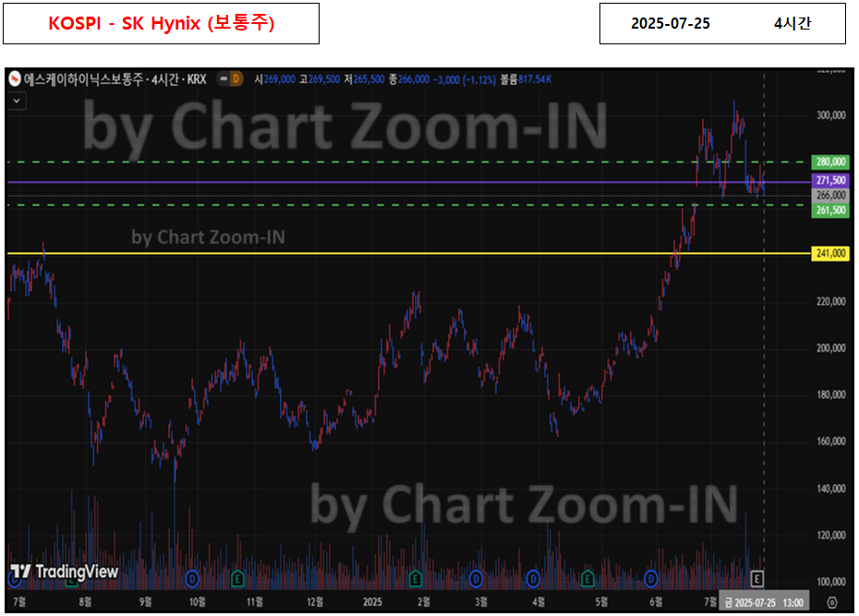
Task: Click the volume value 볼륨817.54K
Action: click(526, 79)
